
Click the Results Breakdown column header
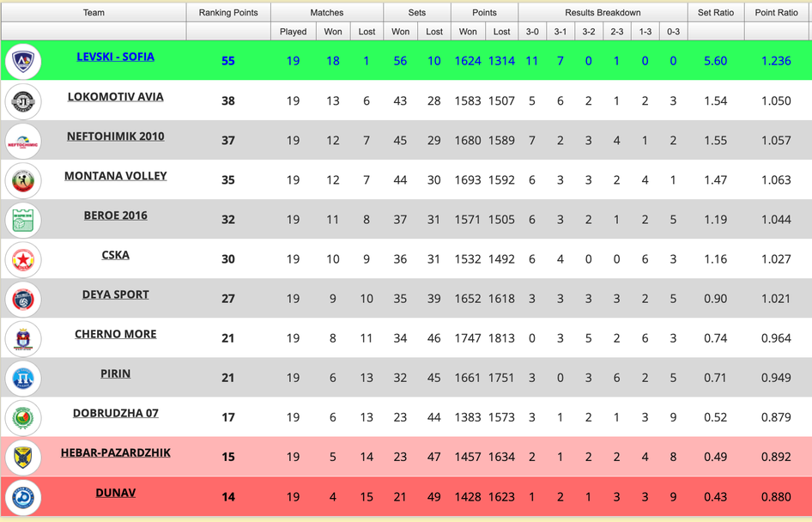[603, 13]
